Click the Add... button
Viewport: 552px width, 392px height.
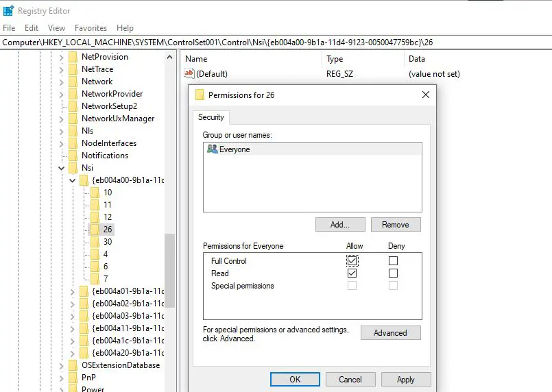(x=340, y=225)
